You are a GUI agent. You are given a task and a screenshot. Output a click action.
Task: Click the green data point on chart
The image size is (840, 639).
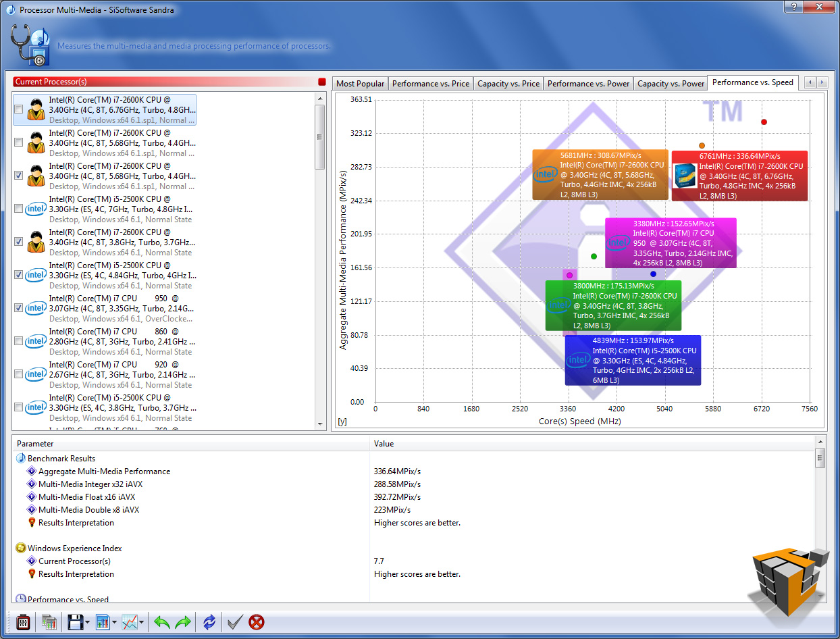coord(594,256)
